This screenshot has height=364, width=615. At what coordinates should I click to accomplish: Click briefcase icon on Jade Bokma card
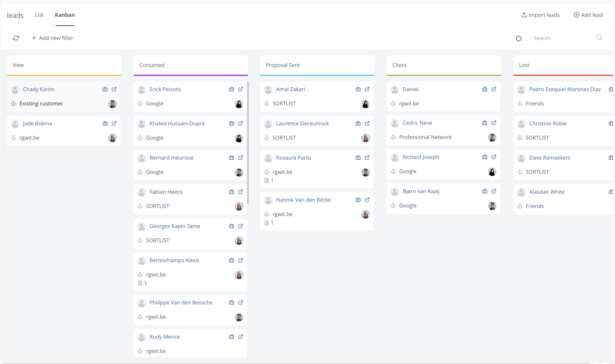(105, 123)
